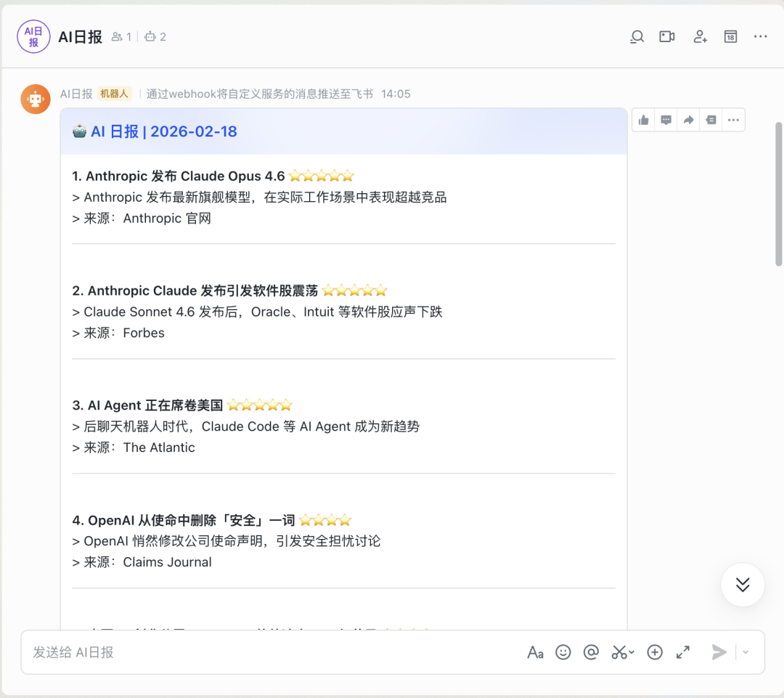Click headline AI Agent 正在席卷美国

click(147, 405)
